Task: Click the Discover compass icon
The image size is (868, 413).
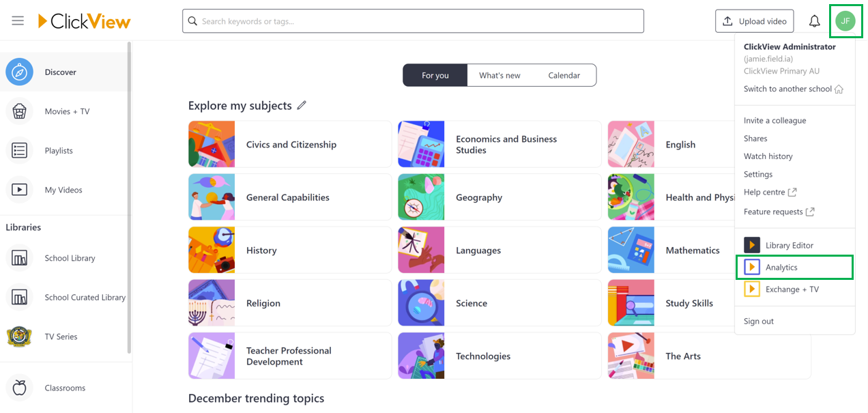Action: (x=20, y=72)
